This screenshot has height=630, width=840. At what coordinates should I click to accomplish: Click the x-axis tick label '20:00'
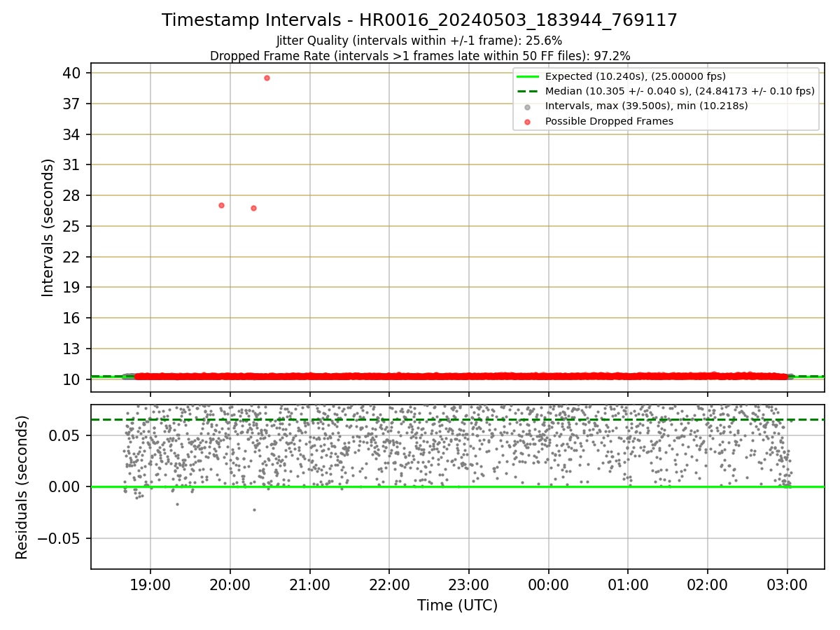[230, 584]
